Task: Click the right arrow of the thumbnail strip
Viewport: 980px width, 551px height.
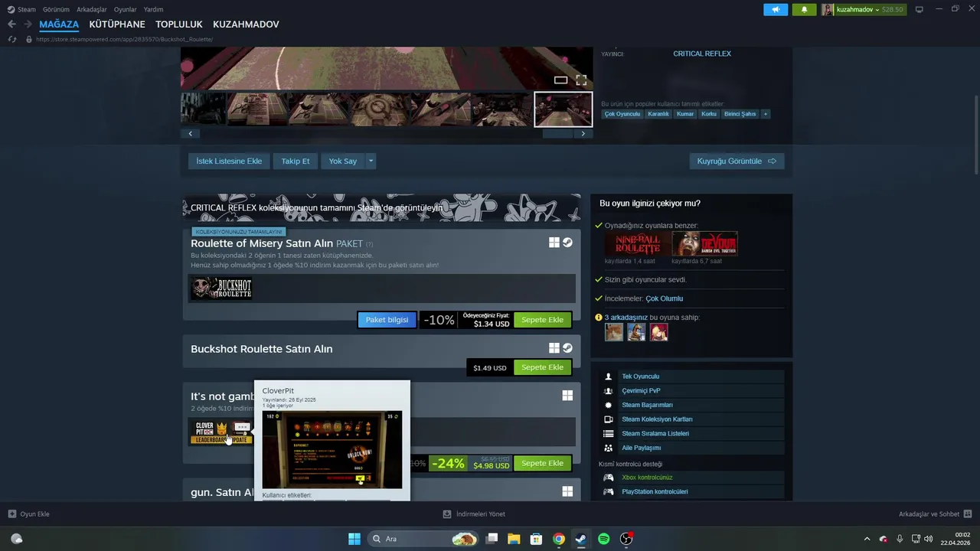Action: (x=583, y=133)
